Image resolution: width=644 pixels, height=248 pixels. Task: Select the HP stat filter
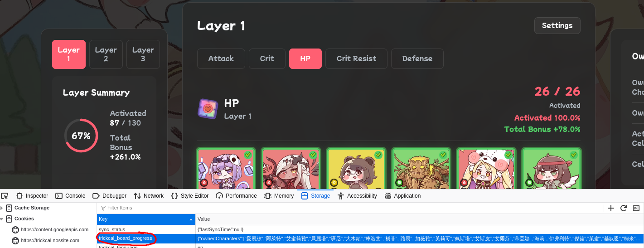click(305, 58)
